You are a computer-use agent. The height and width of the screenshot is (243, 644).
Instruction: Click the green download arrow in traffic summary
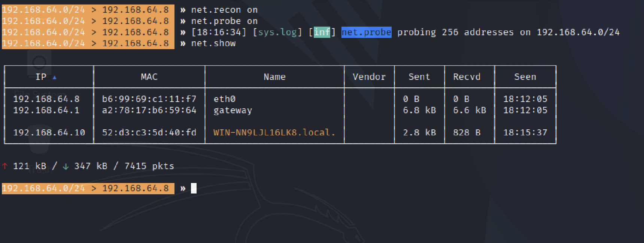click(66, 166)
